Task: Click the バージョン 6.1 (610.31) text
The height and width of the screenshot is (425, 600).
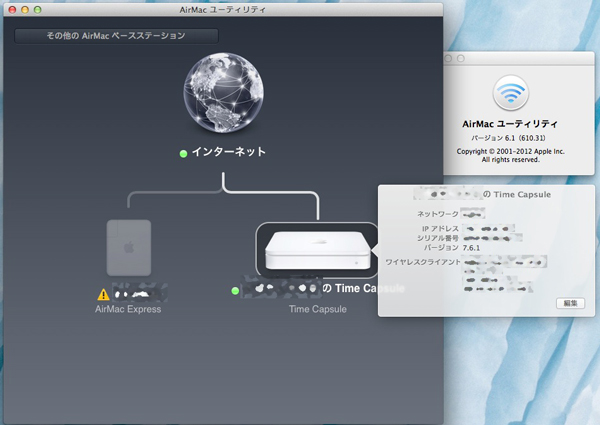Action: coord(508,138)
